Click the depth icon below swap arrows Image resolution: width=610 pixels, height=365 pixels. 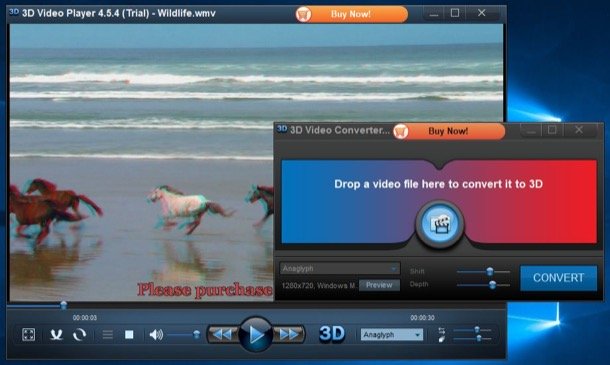[x=442, y=339]
